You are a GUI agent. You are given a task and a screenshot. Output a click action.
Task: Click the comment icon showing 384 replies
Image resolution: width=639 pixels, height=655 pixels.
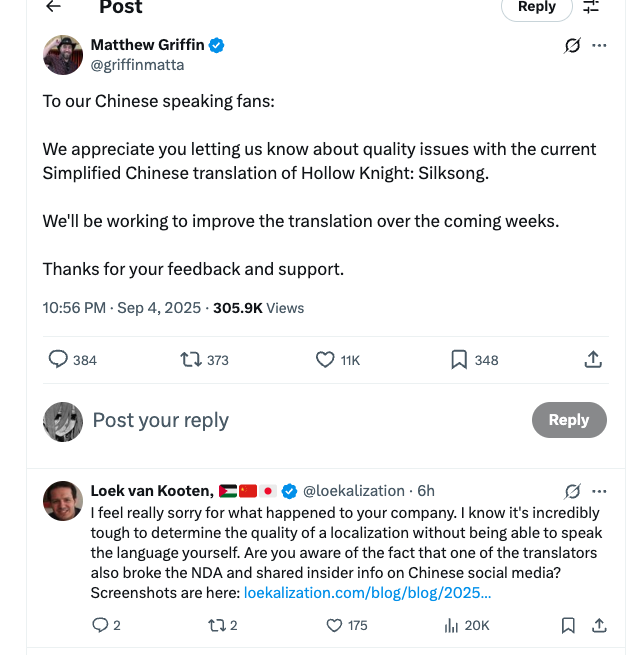click(58, 359)
